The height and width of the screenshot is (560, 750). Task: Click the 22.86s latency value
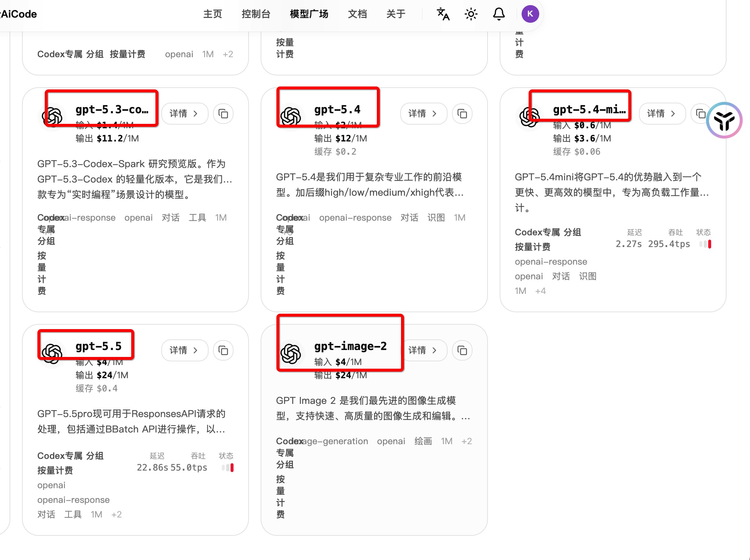point(152,468)
